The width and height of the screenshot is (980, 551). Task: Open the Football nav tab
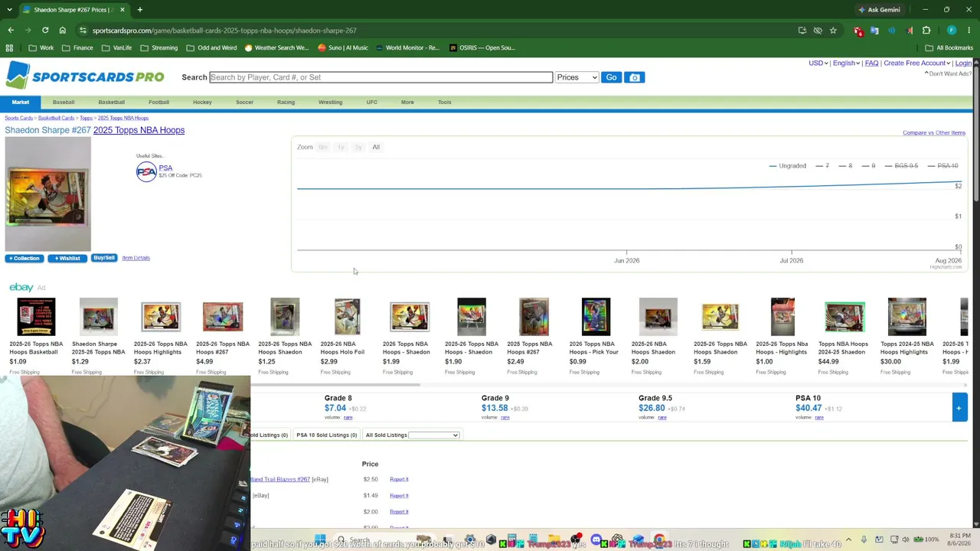[x=158, y=102]
